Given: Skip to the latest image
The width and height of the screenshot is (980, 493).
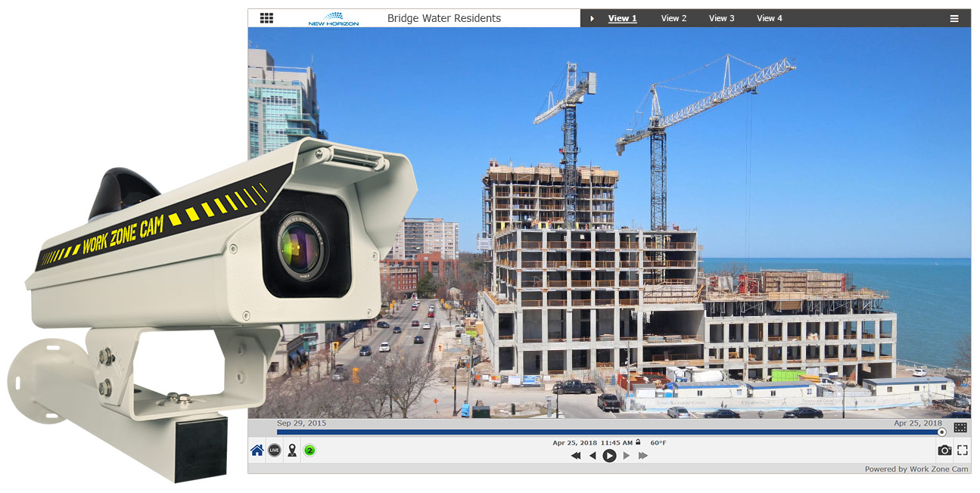Looking at the screenshot, I should pos(643,456).
